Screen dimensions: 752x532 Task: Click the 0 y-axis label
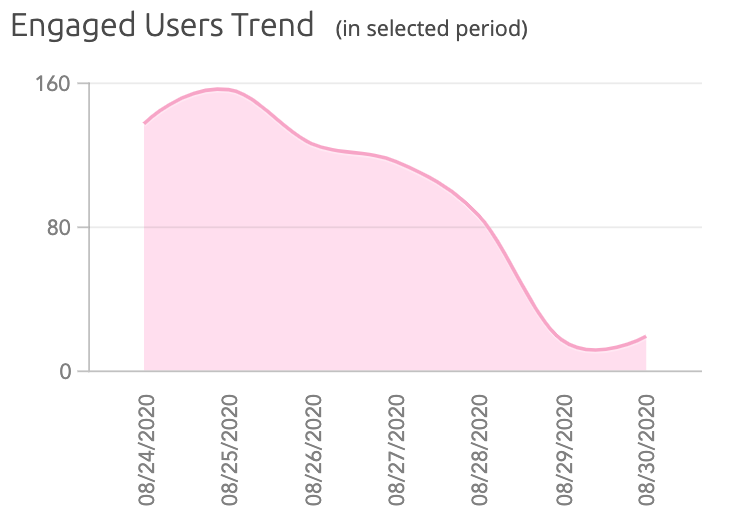[x=67, y=371]
